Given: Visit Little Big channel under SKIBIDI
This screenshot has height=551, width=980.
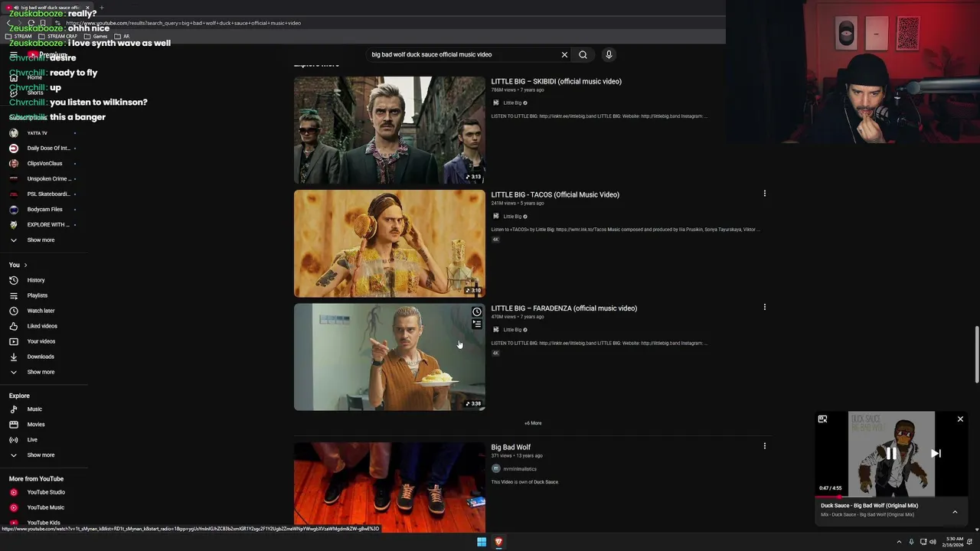Looking at the screenshot, I should click(x=512, y=103).
